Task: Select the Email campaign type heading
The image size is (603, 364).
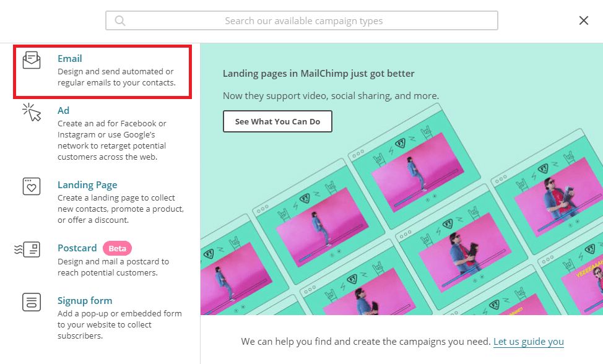Action: pos(69,58)
